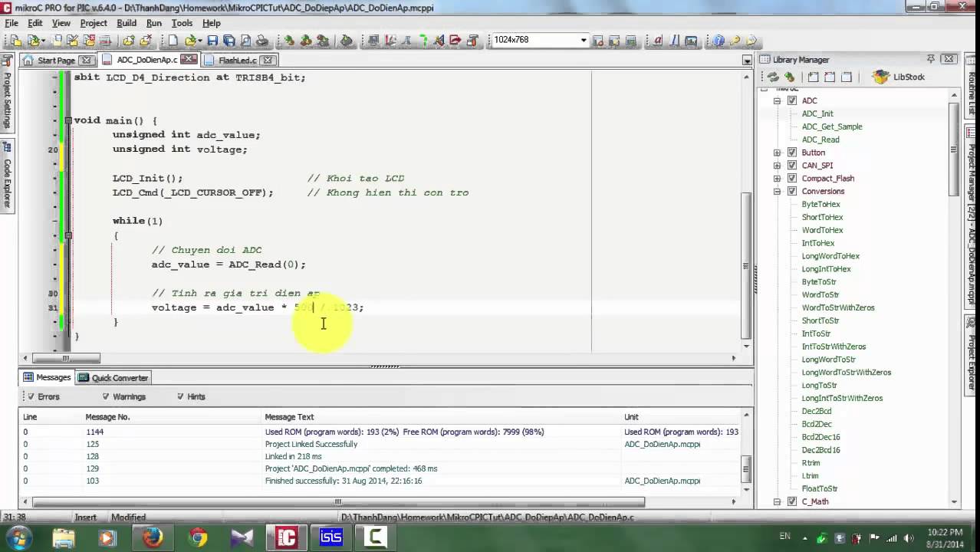Click the Close Project toolbar icon
The height and width of the screenshot is (552, 980).
coord(88,41)
